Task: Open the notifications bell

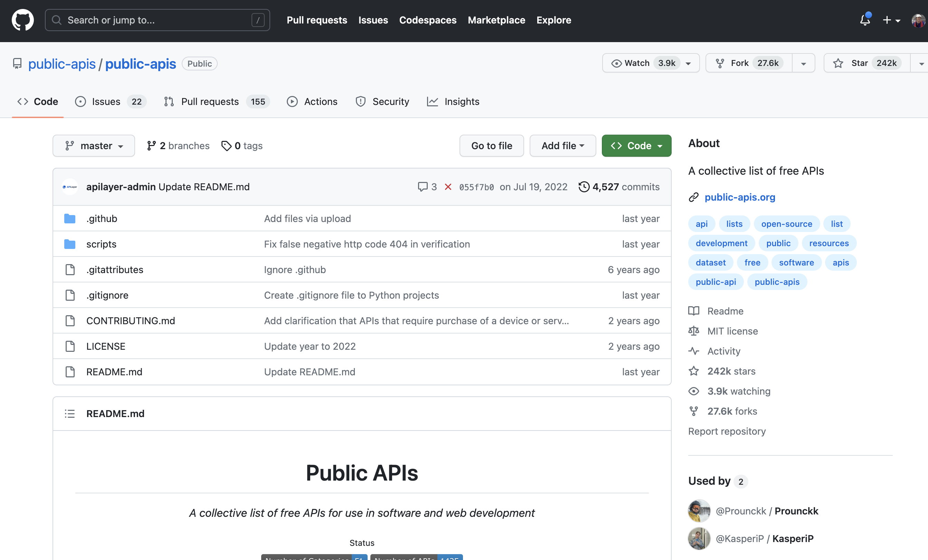Action: pos(865,20)
